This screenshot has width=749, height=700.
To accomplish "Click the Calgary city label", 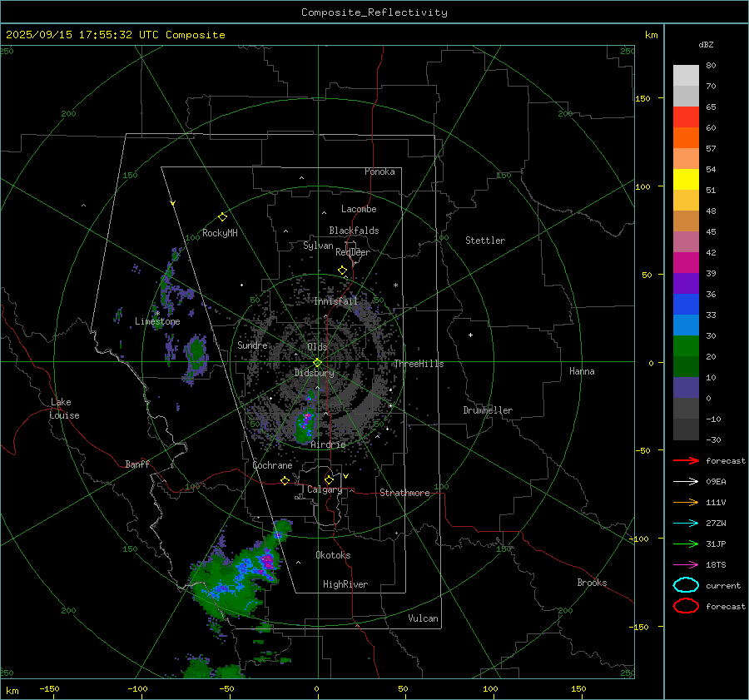I will click(325, 489).
